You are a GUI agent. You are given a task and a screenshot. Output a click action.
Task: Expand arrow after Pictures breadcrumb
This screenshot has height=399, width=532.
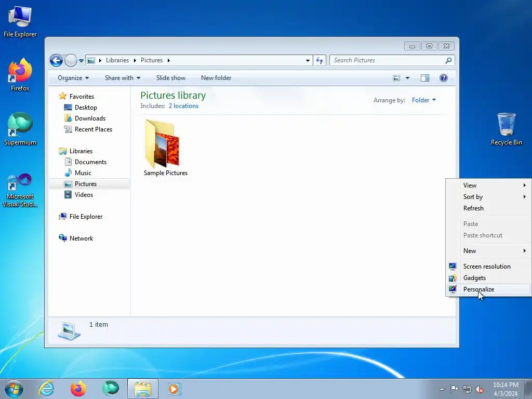pyautogui.click(x=168, y=61)
